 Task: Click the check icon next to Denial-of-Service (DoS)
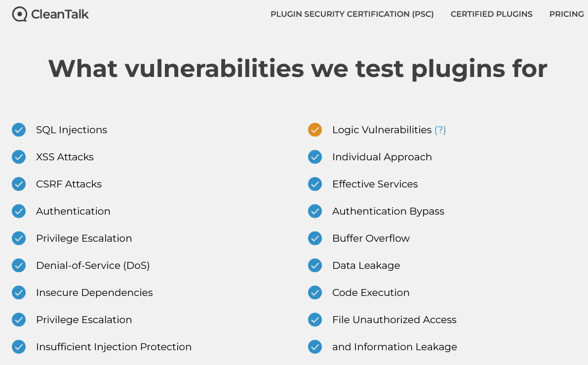[x=19, y=265]
